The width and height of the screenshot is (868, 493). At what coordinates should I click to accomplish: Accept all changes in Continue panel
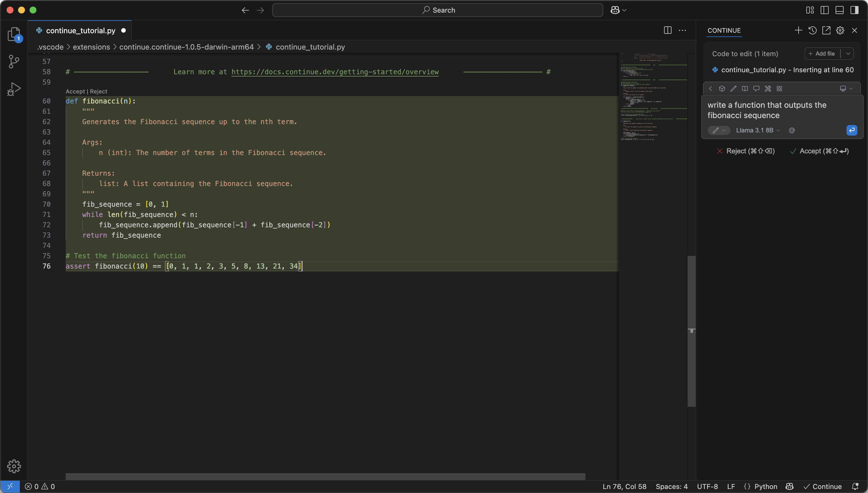pos(819,151)
